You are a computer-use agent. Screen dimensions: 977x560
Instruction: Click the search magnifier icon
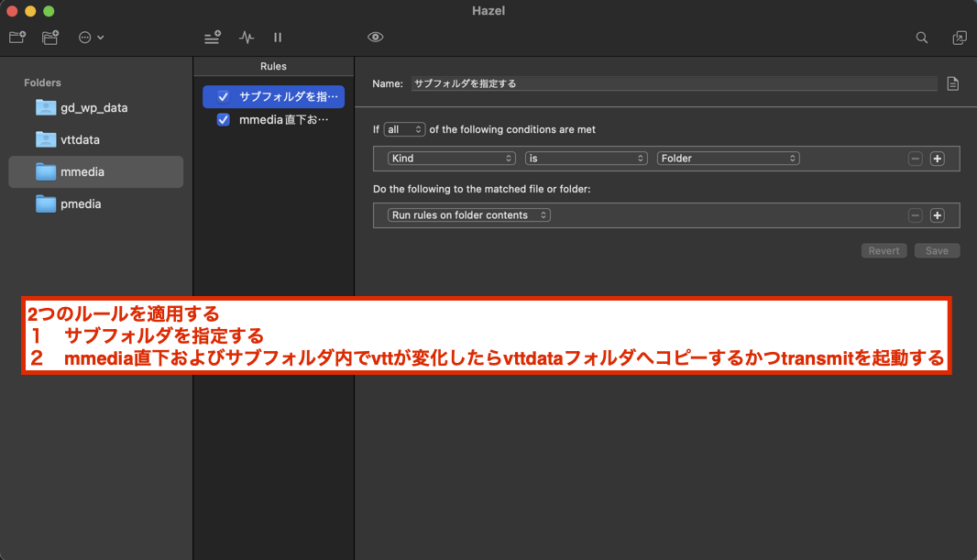pyautogui.click(x=922, y=38)
